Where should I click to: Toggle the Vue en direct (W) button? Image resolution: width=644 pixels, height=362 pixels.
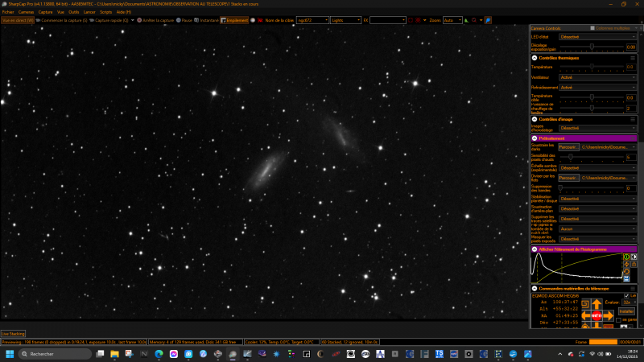17,20
